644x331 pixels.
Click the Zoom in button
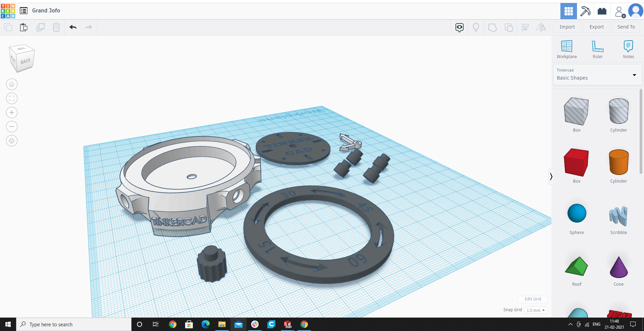tap(12, 112)
